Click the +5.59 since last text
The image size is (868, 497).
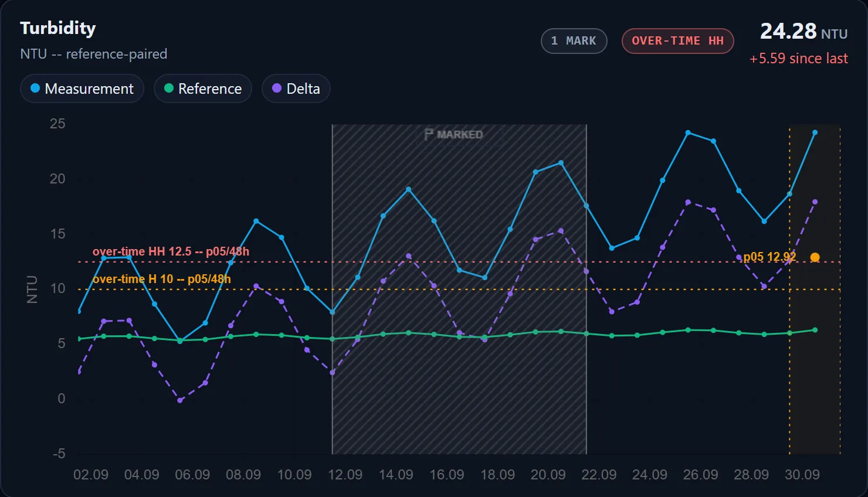tap(798, 59)
